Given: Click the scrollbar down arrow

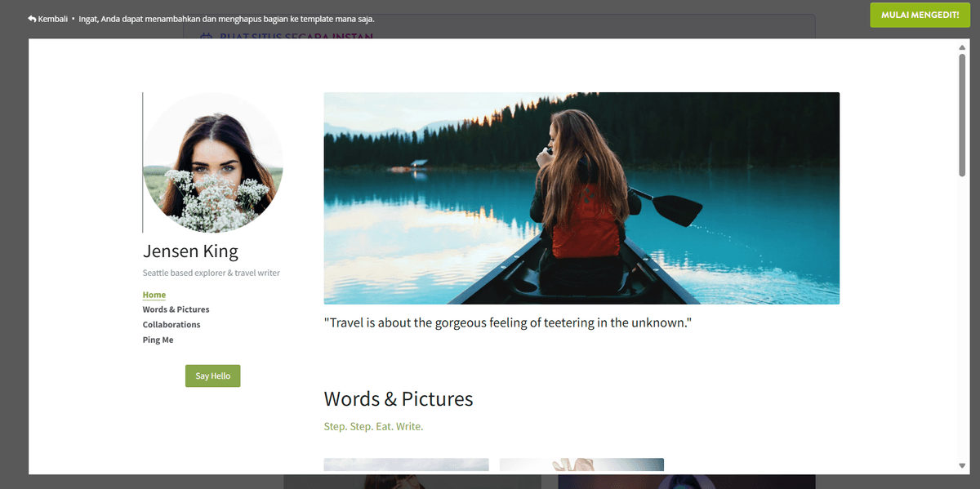Looking at the screenshot, I should [962, 466].
